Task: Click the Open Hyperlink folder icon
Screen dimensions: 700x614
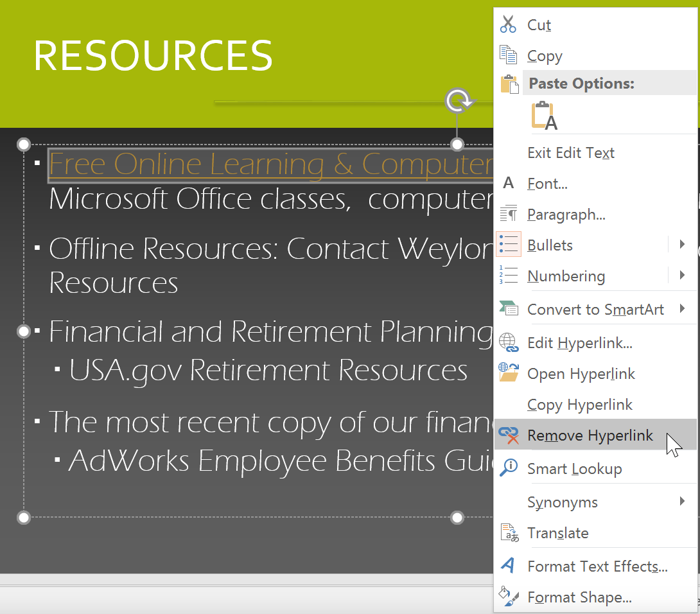Action: click(x=508, y=373)
